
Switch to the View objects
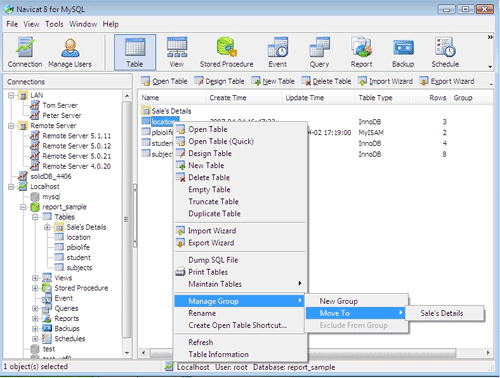pos(177,52)
